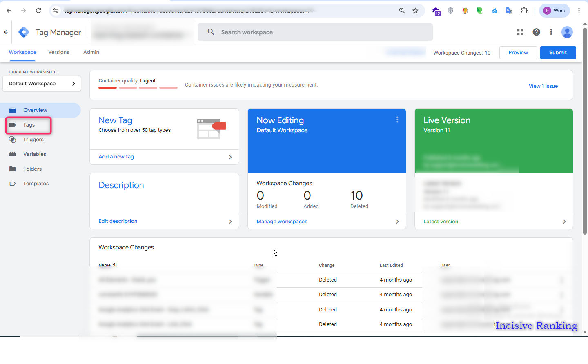Click the Change column header
Image resolution: width=588 pixels, height=364 pixels.
point(327,265)
